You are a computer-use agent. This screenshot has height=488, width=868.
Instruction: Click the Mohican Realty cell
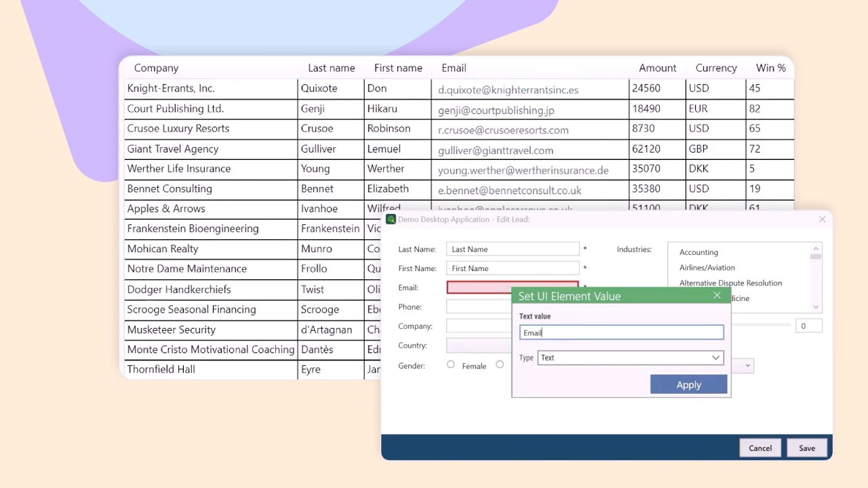pos(211,249)
